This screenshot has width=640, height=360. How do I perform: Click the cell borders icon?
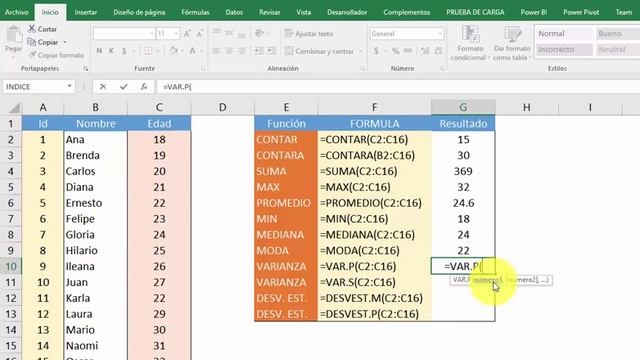[148, 51]
